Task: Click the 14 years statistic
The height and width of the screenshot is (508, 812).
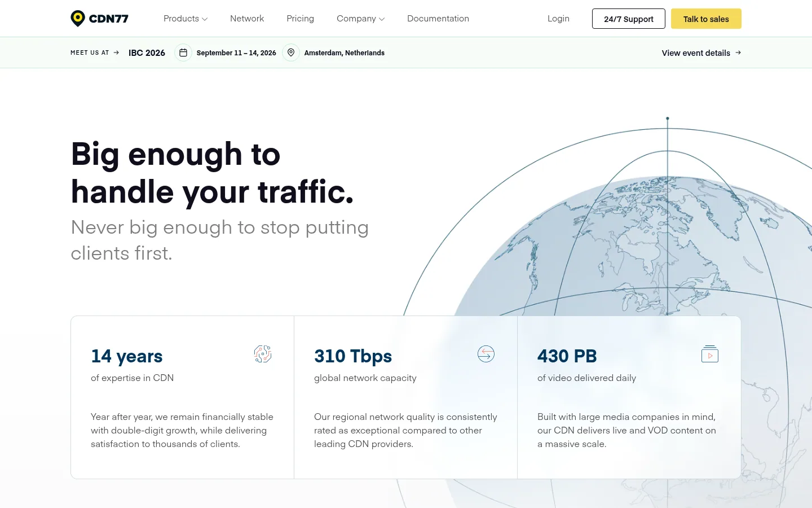Action: [127, 356]
